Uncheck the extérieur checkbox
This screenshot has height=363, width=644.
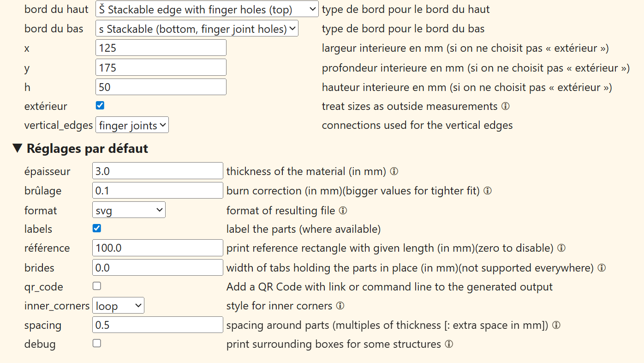click(100, 106)
